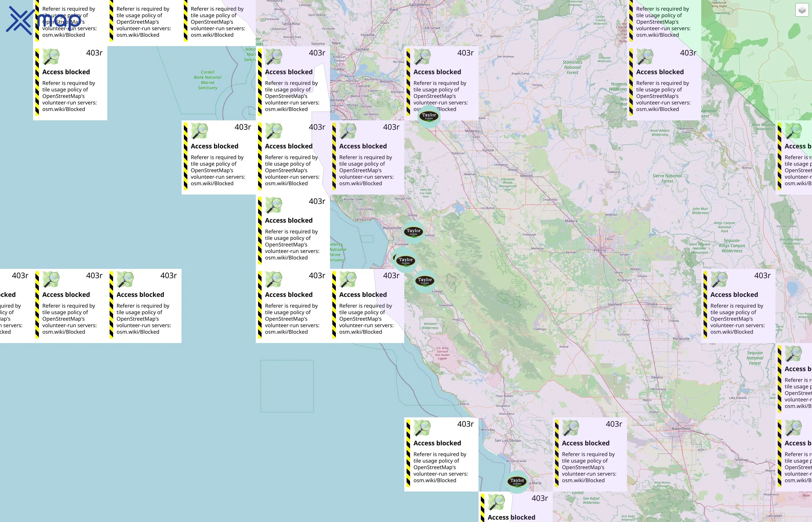Click the Fresno city label

(x=600, y=250)
